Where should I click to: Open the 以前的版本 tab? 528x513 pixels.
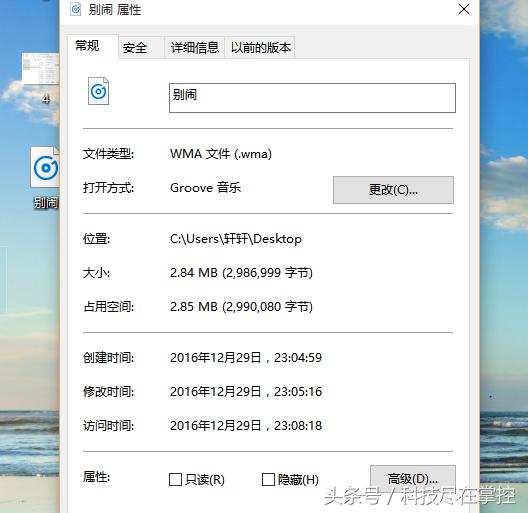tap(260, 47)
